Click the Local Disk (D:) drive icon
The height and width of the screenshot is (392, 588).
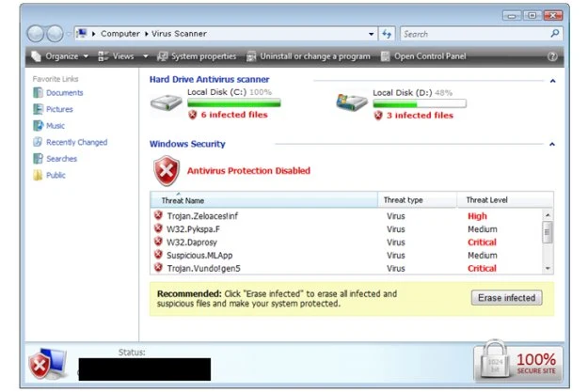[x=351, y=102]
